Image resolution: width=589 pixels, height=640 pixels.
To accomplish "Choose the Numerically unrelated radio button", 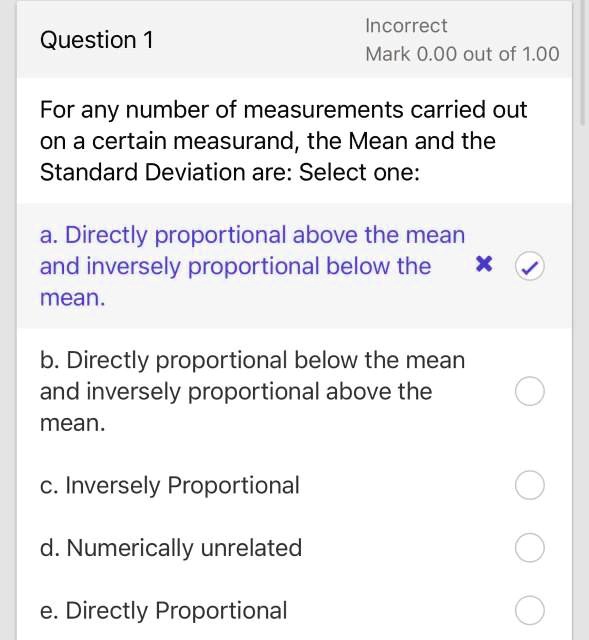I will coord(529,547).
